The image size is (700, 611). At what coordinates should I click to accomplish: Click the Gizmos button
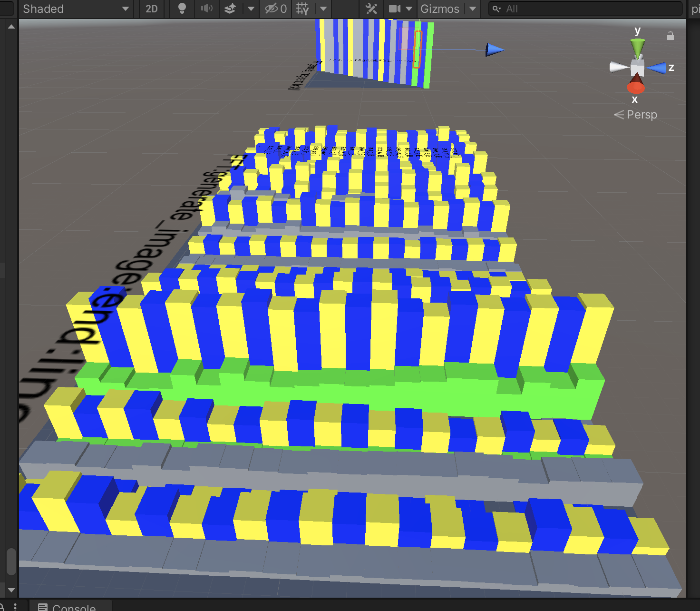439,9
